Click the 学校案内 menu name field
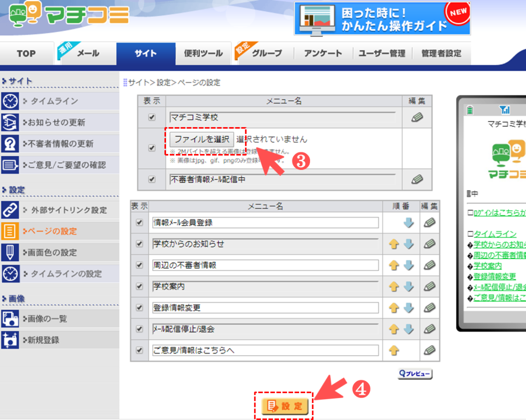The height and width of the screenshot is (420, 526). pyautogui.click(x=265, y=287)
